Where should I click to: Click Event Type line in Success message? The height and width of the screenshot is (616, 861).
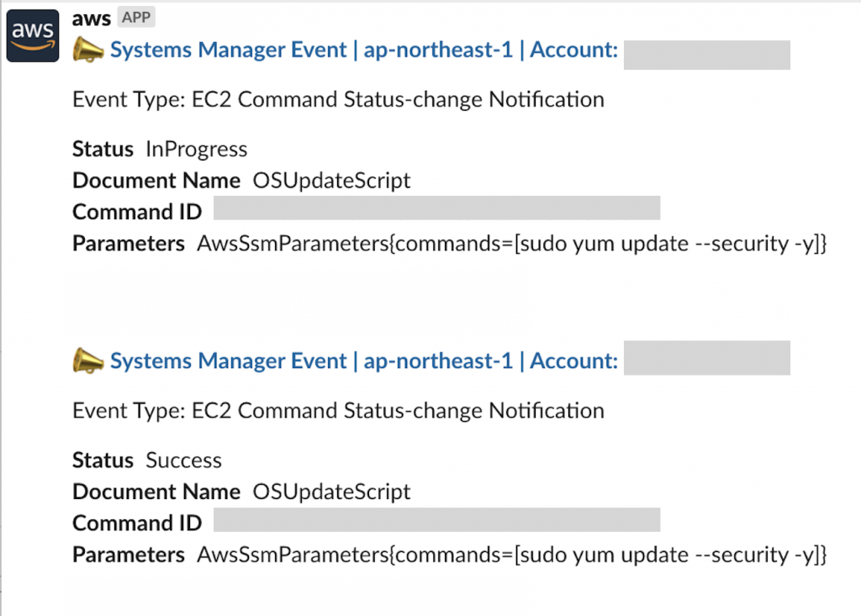338,411
